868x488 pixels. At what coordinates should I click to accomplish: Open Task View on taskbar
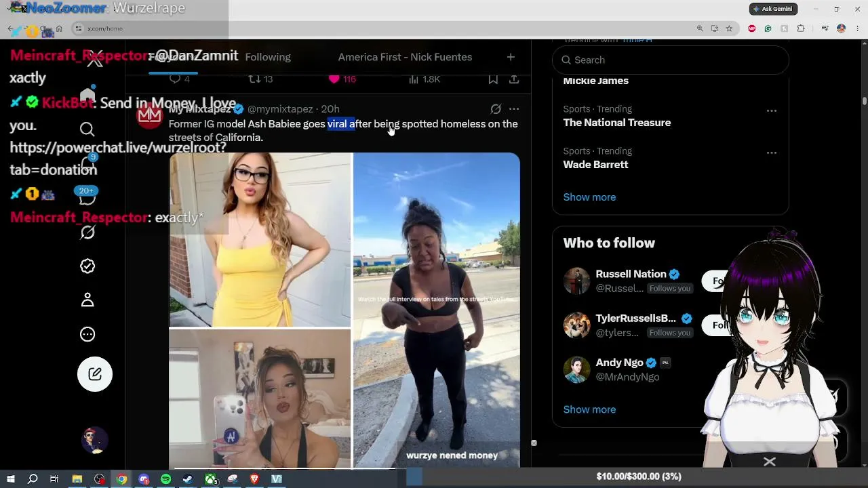pos(54,479)
